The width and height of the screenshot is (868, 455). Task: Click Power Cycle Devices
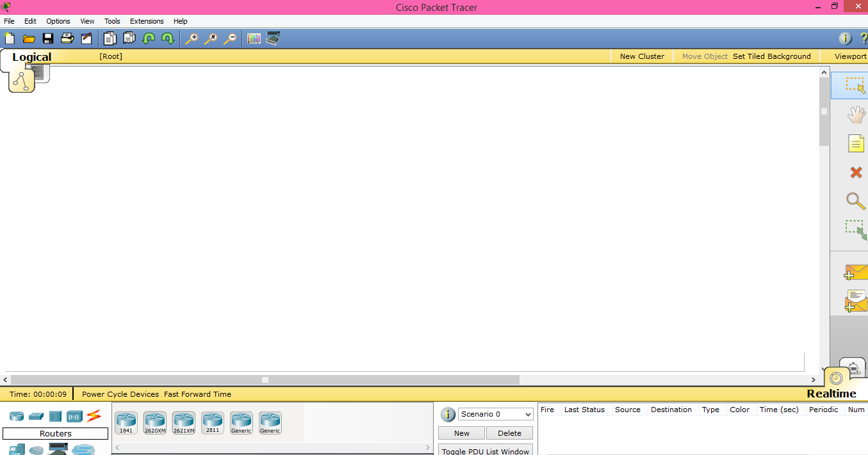(120, 394)
